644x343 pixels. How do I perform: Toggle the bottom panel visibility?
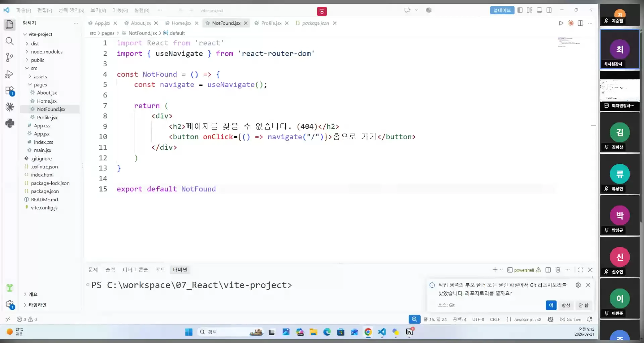(539, 10)
